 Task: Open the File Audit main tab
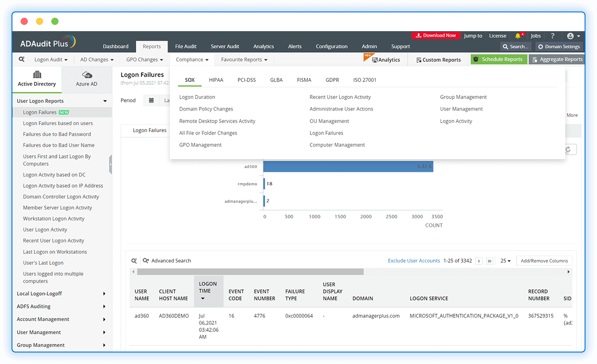click(x=186, y=46)
